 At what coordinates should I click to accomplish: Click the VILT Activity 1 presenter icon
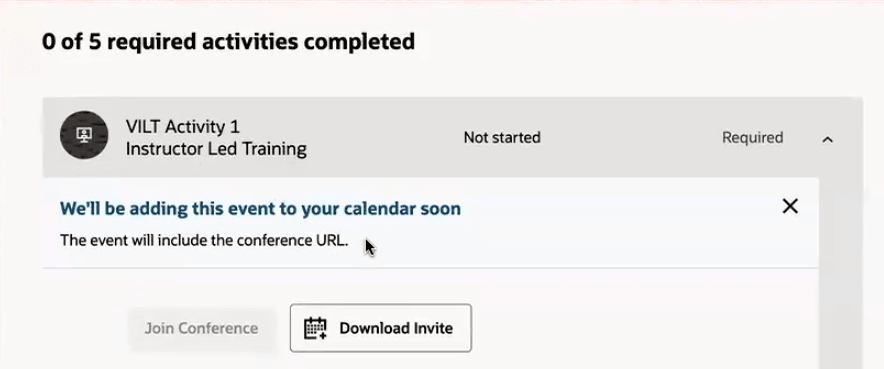pos(84,135)
